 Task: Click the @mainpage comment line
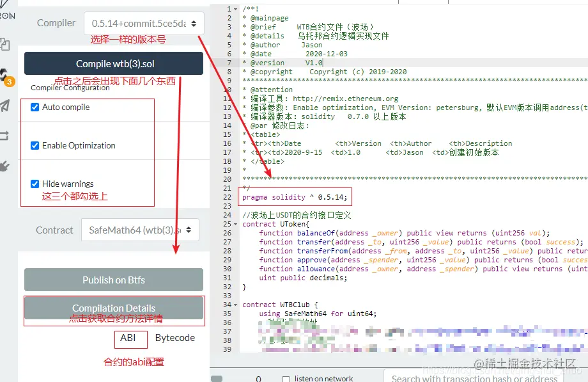tap(265, 18)
